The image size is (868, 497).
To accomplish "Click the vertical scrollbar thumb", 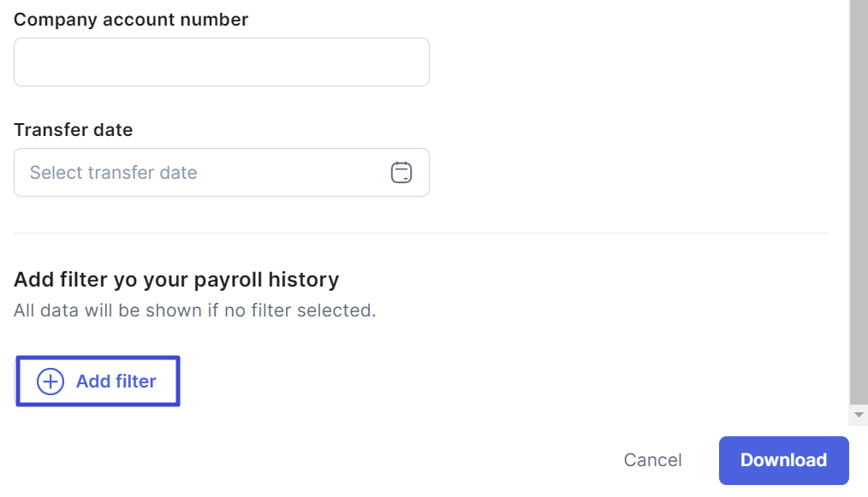I will 859,197.
